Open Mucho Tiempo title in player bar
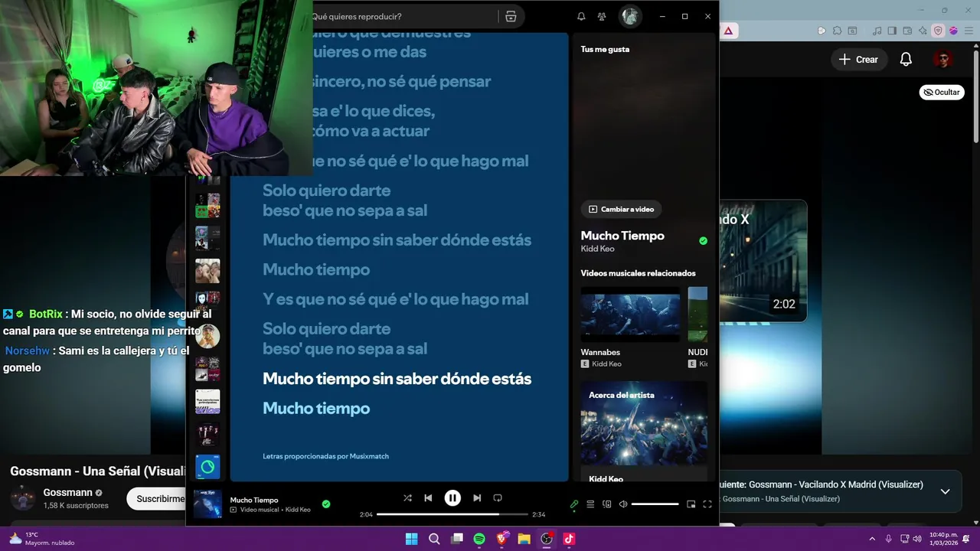The width and height of the screenshot is (980, 551). pos(254,500)
